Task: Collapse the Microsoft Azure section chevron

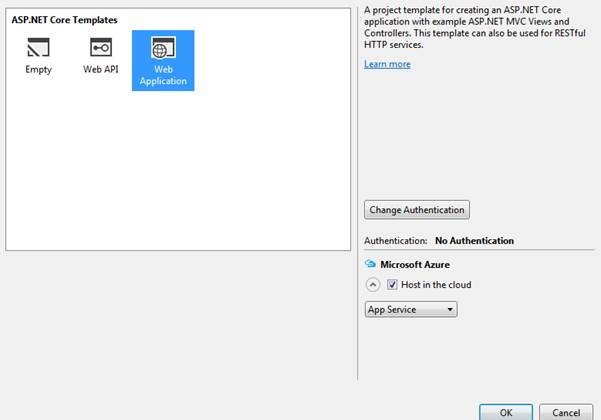Action: click(373, 285)
